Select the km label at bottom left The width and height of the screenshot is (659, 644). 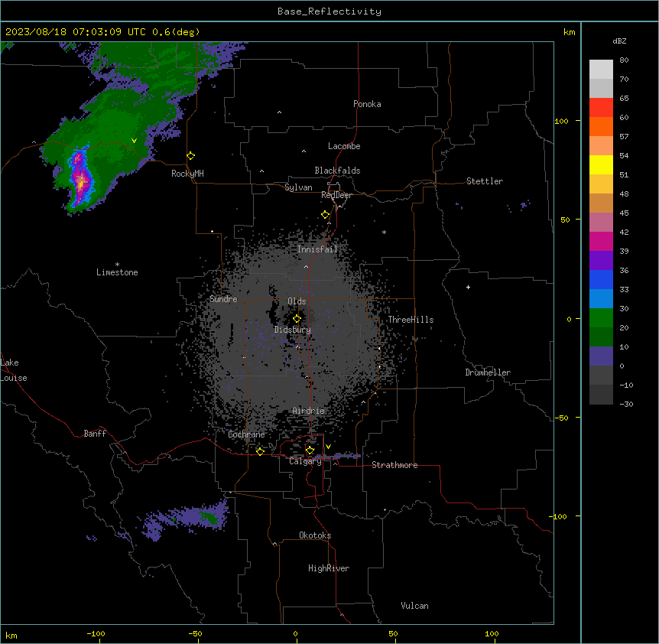coord(11,636)
